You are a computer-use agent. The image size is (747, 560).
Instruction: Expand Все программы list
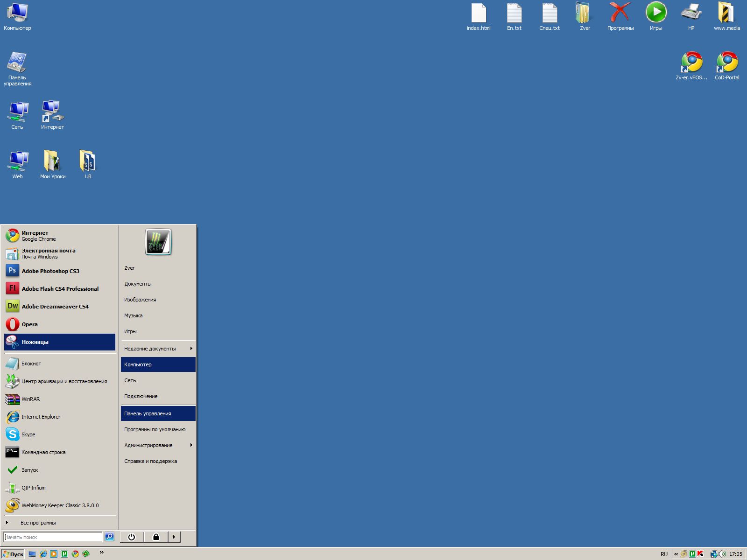click(38, 523)
